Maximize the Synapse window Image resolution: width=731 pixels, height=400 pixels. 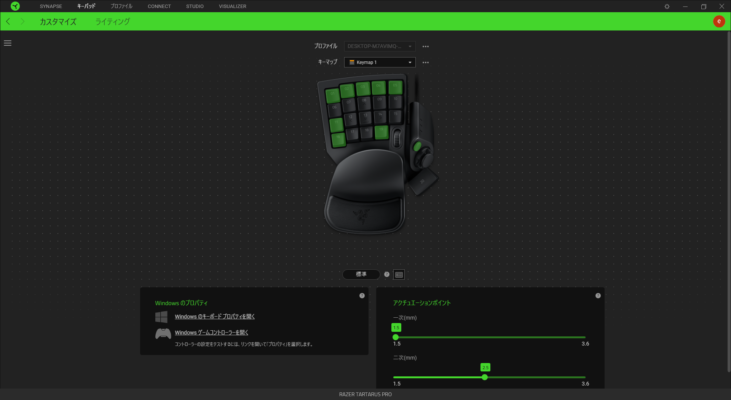pyautogui.click(x=703, y=7)
